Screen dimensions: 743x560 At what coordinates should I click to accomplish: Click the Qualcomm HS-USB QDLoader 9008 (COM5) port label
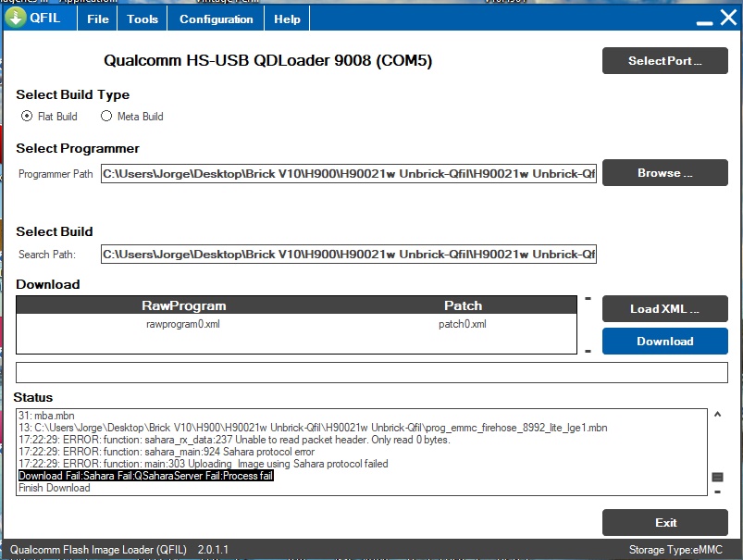pyautogui.click(x=267, y=61)
